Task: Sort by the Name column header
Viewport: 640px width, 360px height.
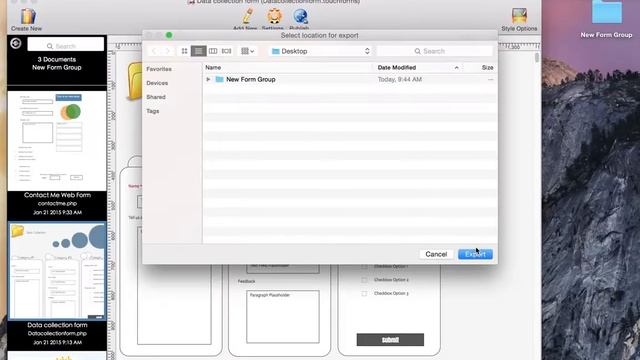Action: coord(213,67)
